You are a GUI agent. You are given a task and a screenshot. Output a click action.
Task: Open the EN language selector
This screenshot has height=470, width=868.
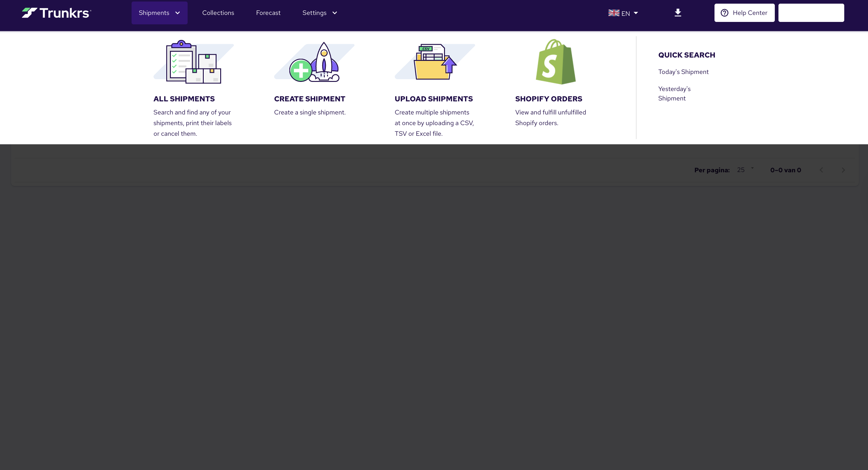tap(625, 13)
